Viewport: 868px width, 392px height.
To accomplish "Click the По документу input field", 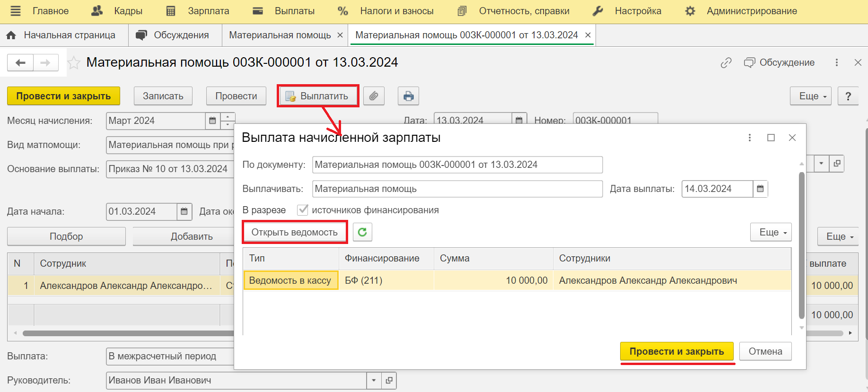I will [x=457, y=165].
